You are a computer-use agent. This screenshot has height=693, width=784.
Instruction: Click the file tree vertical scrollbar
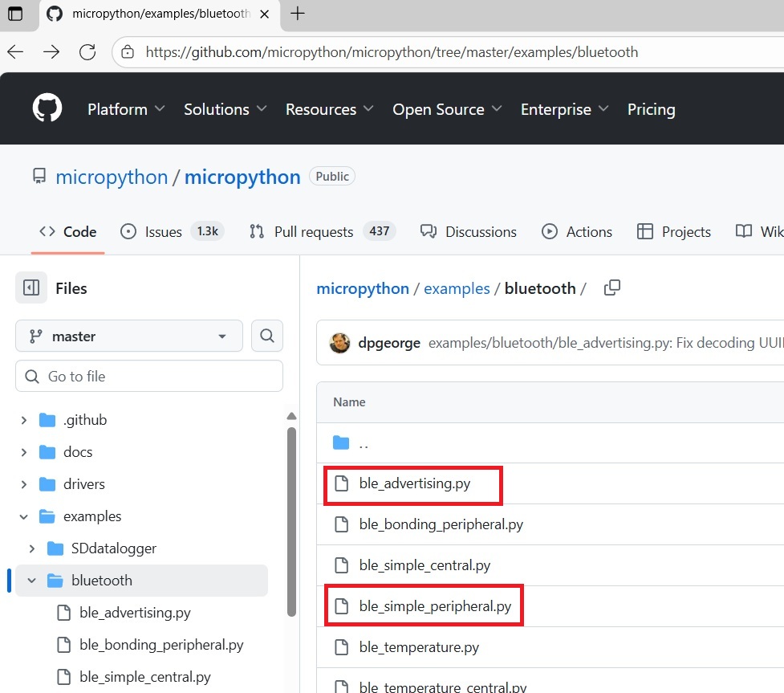(292, 514)
